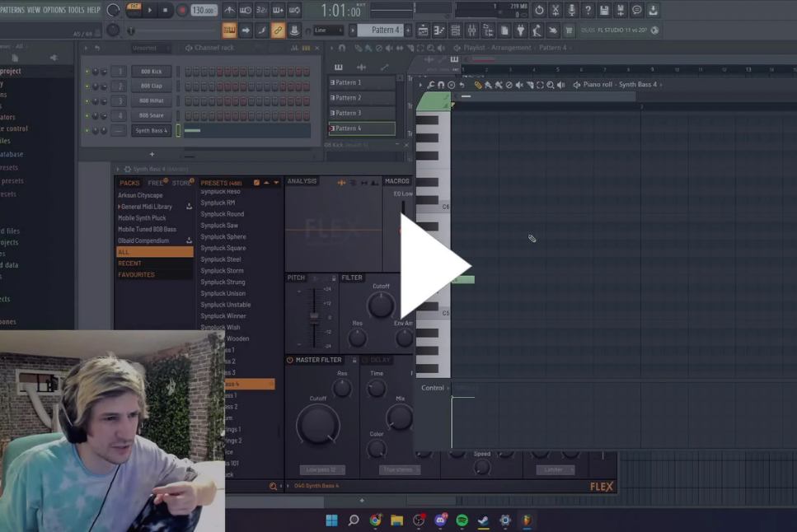Select the draw pencil tool in piano roll
Image resolution: width=797 pixels, height=532 pixels.
478,85
